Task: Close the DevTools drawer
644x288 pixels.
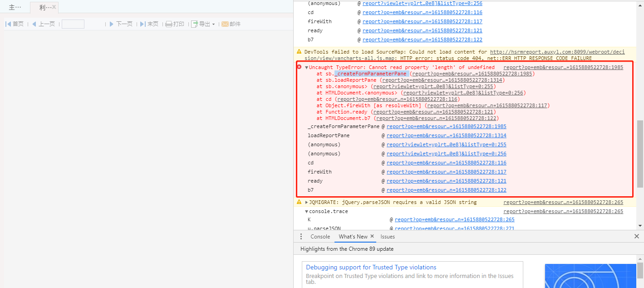Action: point(636,237)
